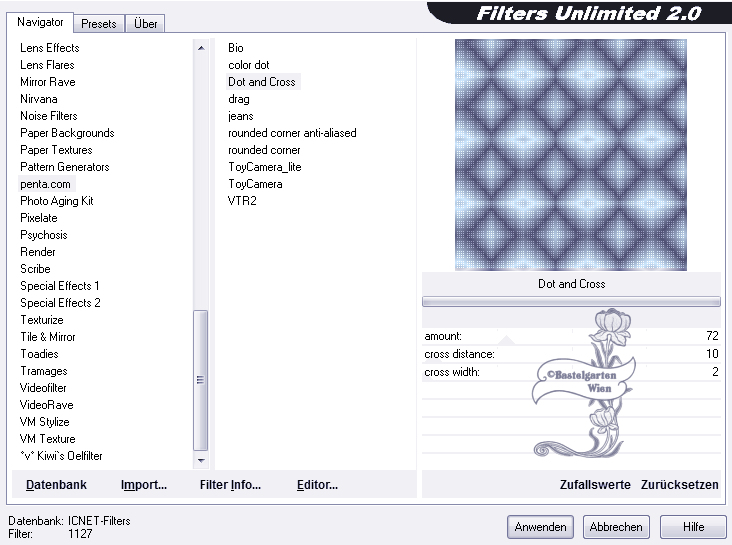Image resolution: width=732 pixels, height=545 pixels.
Task: Switch to the Presets tab
Action: point(99,23)
